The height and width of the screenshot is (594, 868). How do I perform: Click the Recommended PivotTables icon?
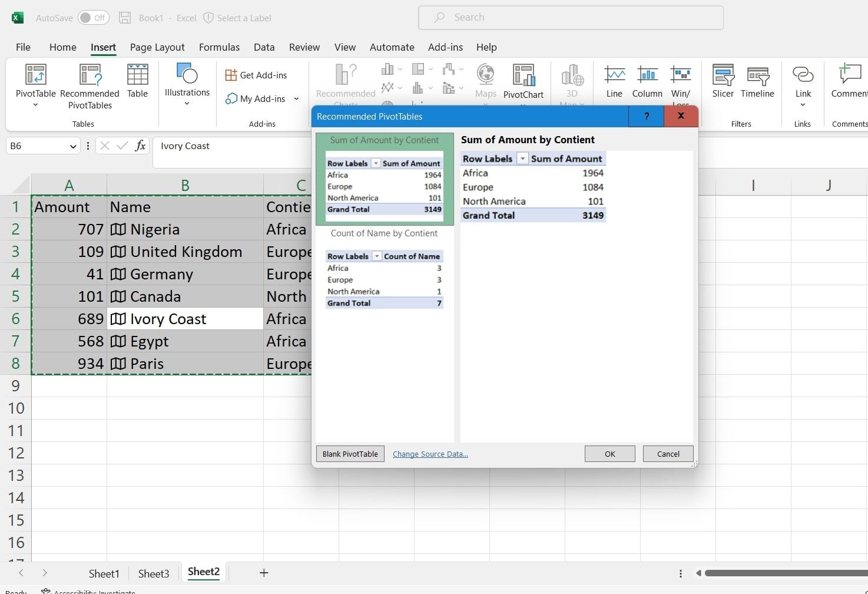90,75
